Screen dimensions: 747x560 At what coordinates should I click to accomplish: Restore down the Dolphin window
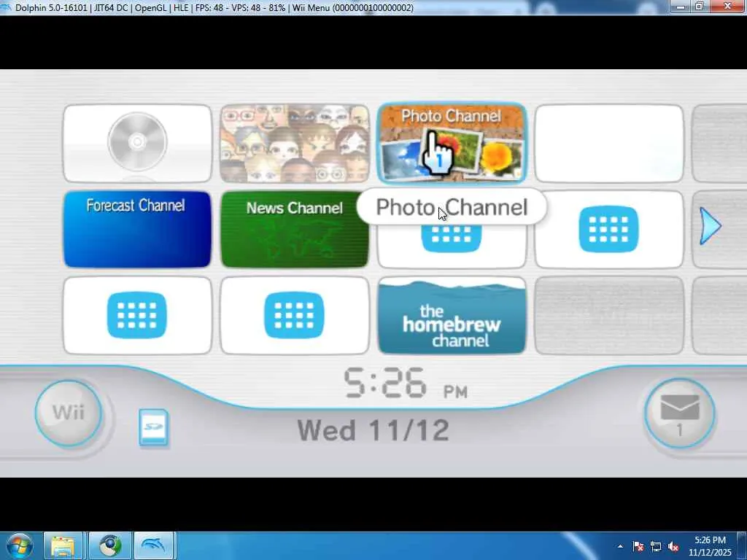tap(700, 7)
